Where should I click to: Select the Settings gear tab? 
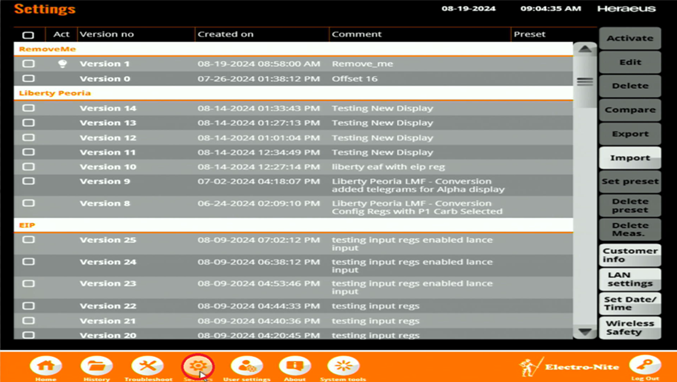click(x=198, y=366)
